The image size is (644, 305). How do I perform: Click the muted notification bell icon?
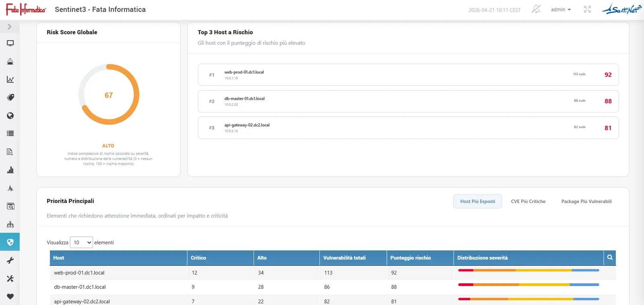[x=536, y=9]
